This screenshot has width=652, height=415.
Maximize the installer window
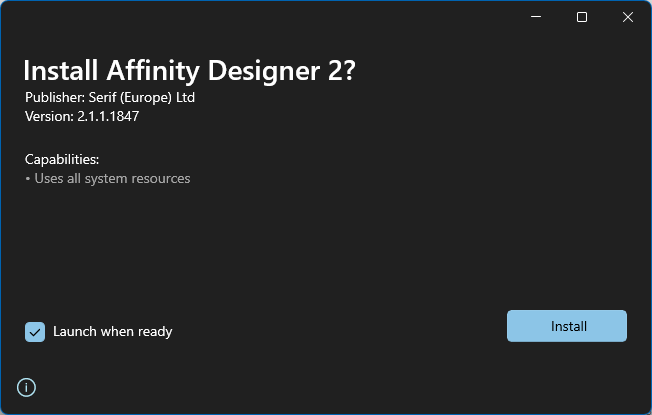[582, 17]
